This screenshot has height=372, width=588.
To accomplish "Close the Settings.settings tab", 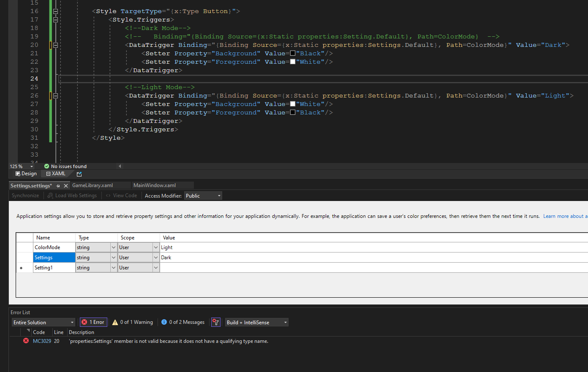I will (66, 186).
